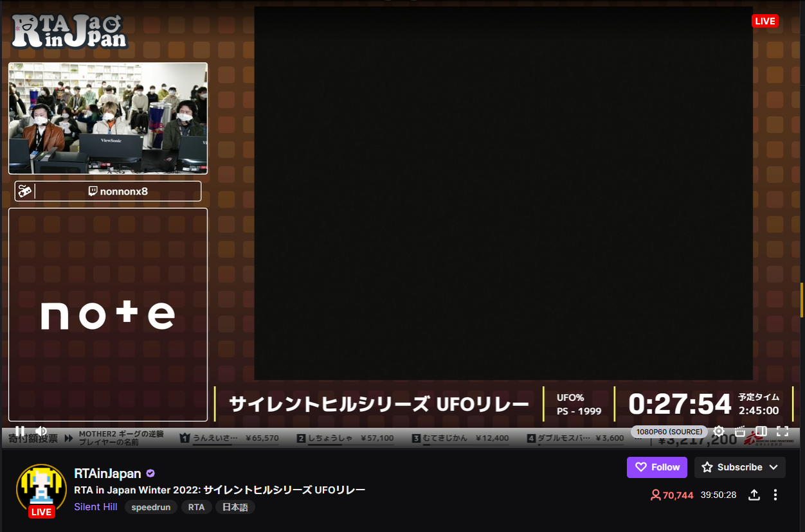Click the verified partner badge

[150, 474]
